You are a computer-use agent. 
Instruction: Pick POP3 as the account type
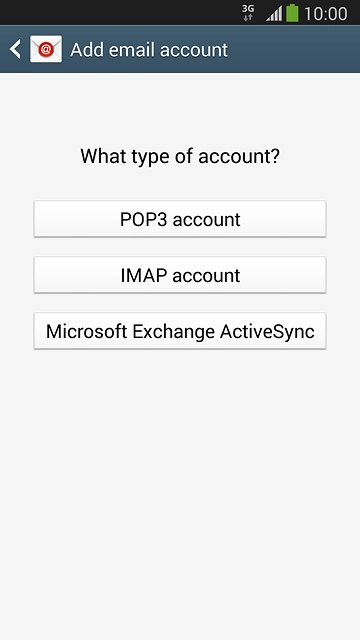coord(180,219)
